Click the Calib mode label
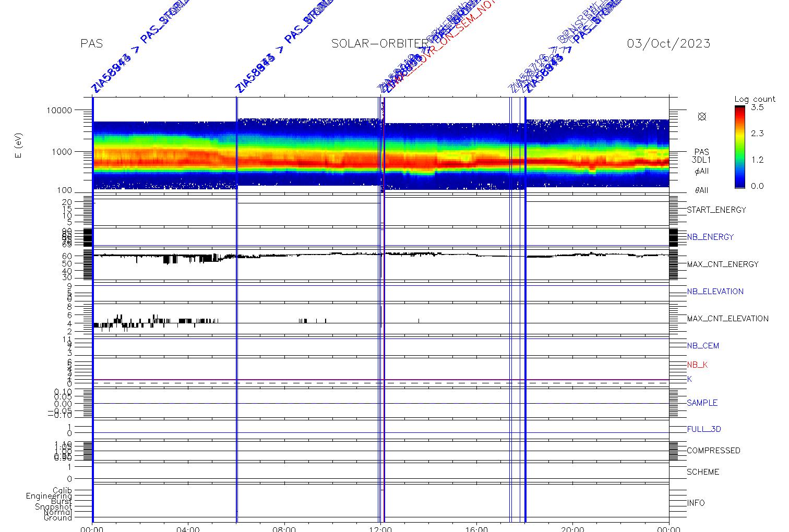 (62, 491)
